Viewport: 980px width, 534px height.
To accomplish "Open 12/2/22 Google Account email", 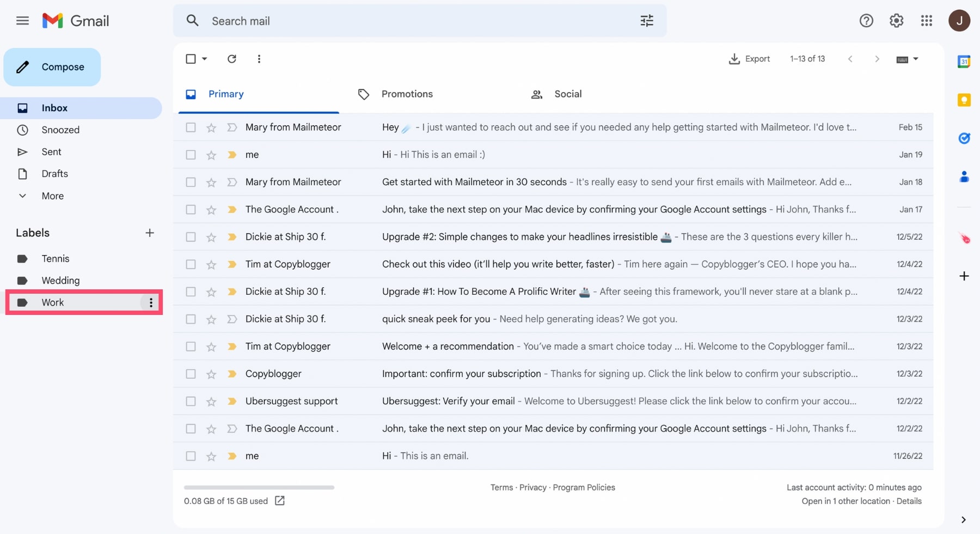I will coord(553,429).
